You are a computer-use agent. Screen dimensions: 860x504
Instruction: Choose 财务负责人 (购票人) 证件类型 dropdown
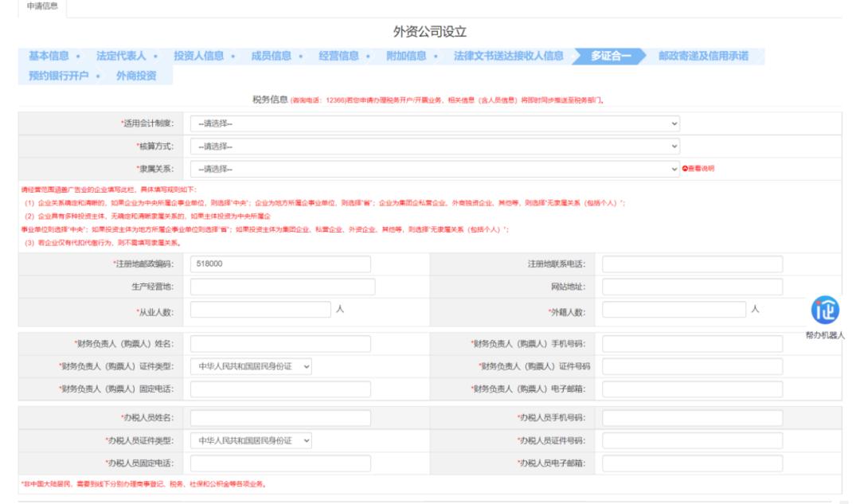coord(252,366)
